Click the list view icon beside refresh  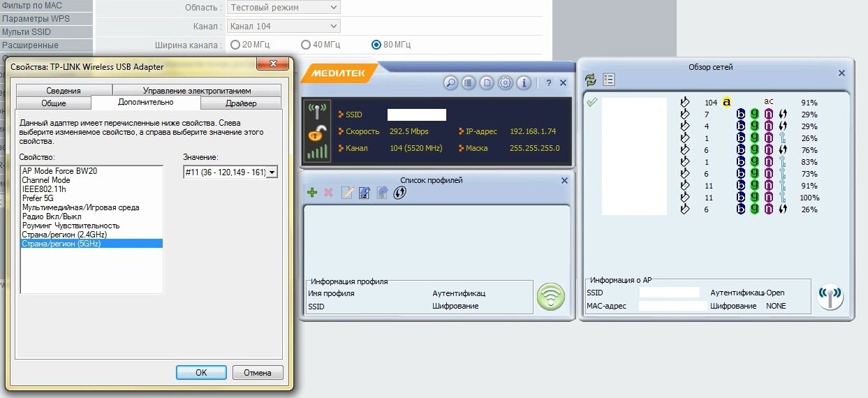coord(608,80)
